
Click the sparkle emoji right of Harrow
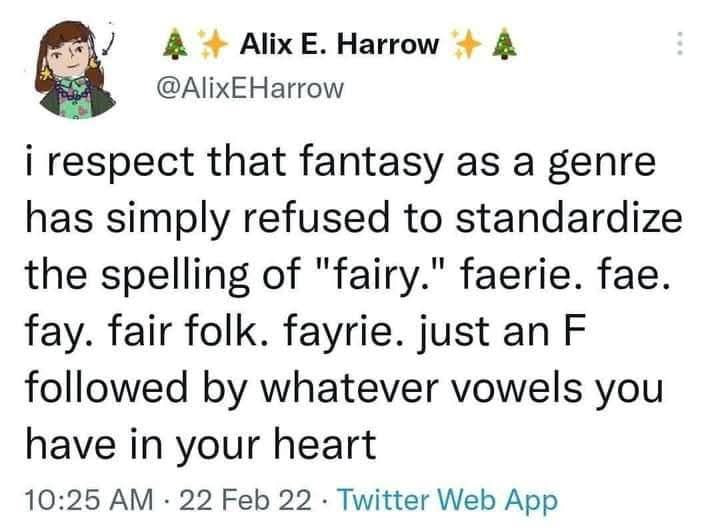(x=467, y=44)
